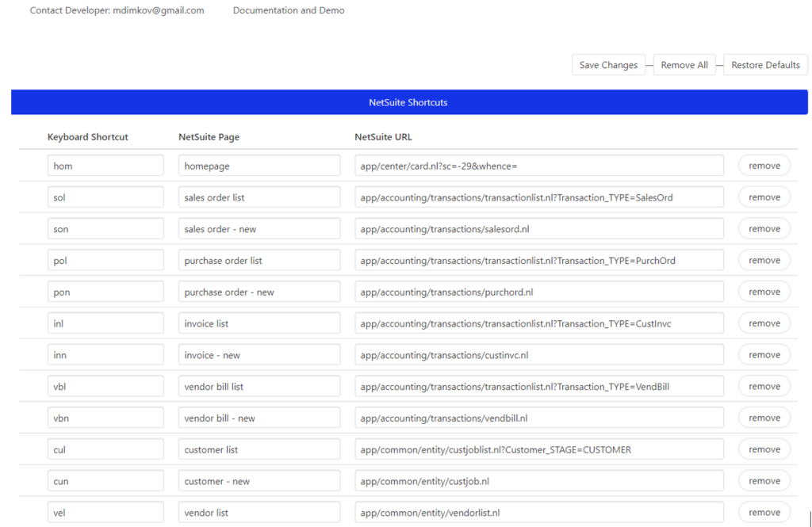Edit the 'cul' keyboard shortcut field
Viewport: 812px width, 527px height.
click(x=105, y=449)
